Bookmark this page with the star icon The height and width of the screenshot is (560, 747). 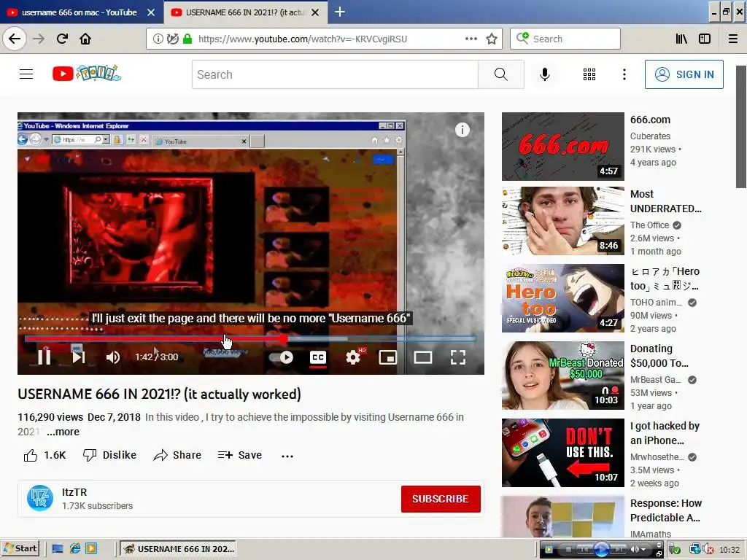(492, 39)
